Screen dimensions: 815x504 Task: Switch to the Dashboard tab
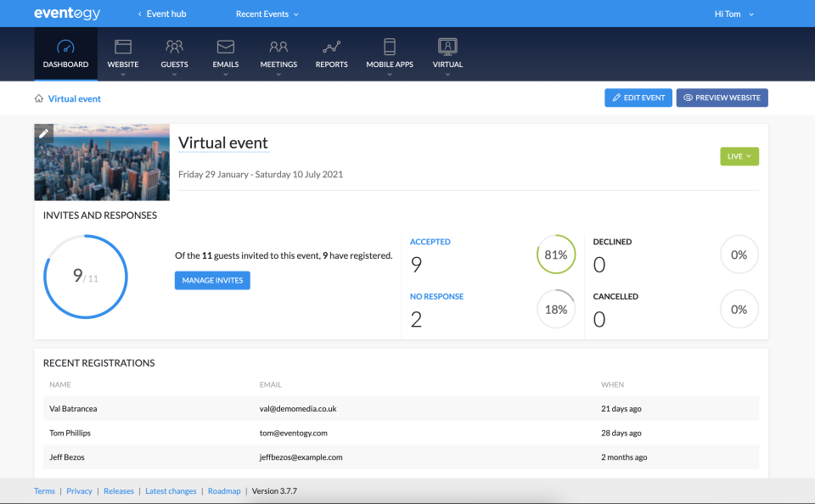coord(65,53)
